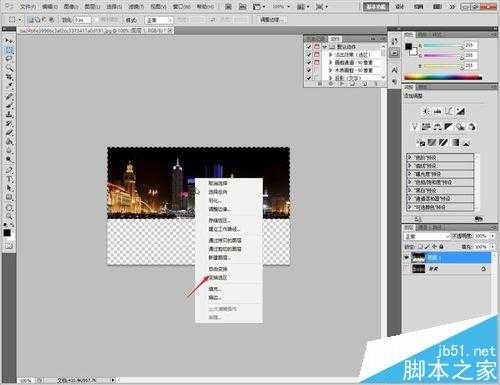
Task: Expand 曝光度 presets list
Action: click(410, 174)
